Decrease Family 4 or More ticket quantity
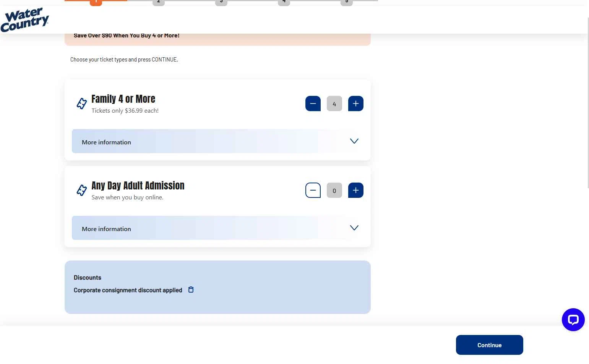The image size is (589, 364). coord(313,104)
